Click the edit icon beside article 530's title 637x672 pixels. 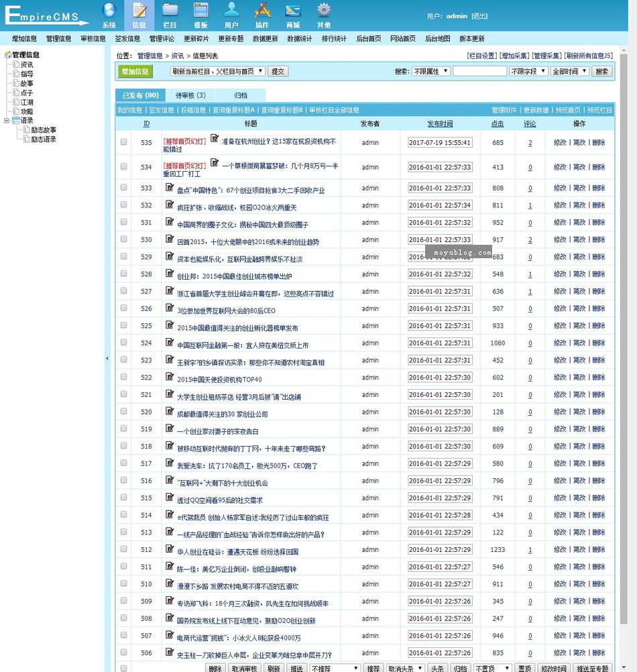tap(170, 239)
